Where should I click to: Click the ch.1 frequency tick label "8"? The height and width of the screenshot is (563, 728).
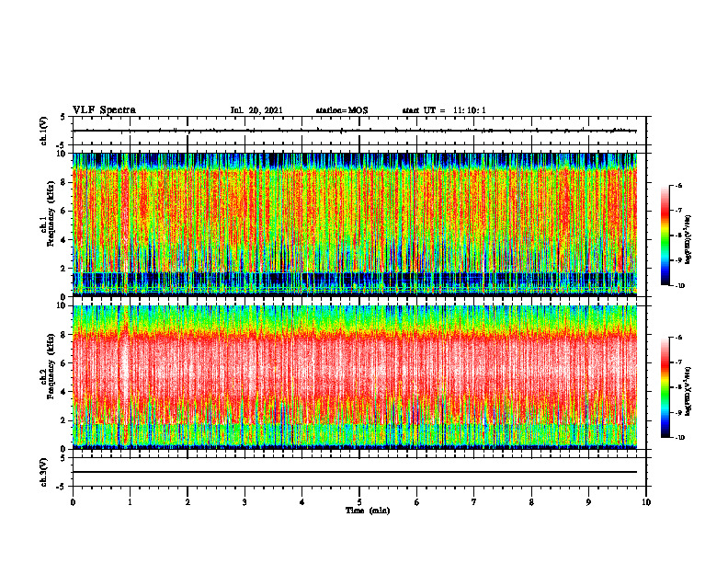(x=64, y=182)
